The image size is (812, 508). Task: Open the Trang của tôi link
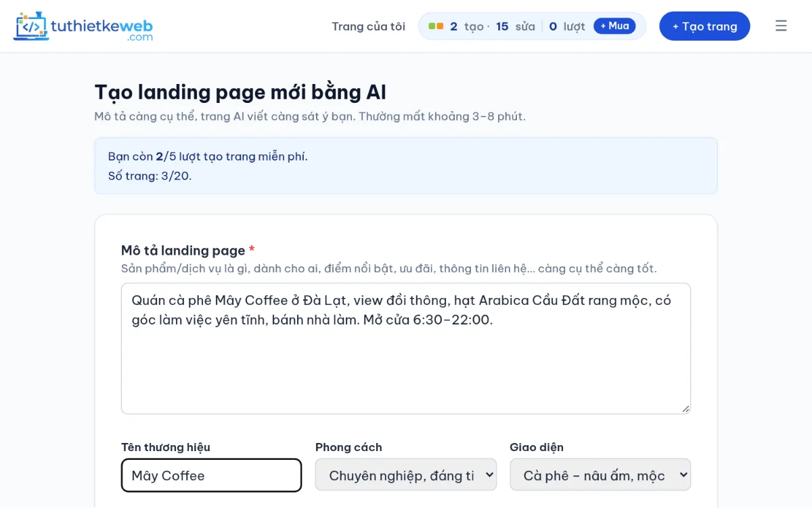(368, 26)
